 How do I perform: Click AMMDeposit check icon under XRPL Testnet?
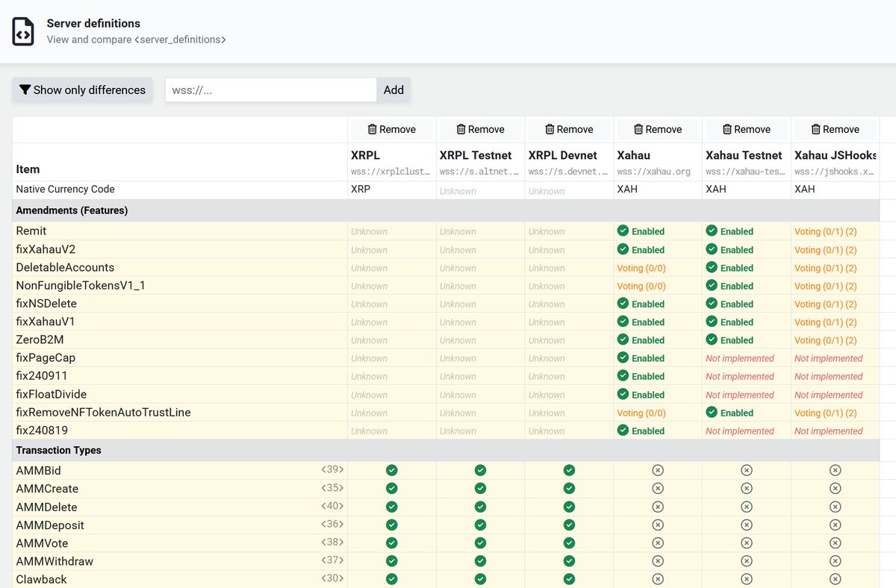[x=480, y=525]
